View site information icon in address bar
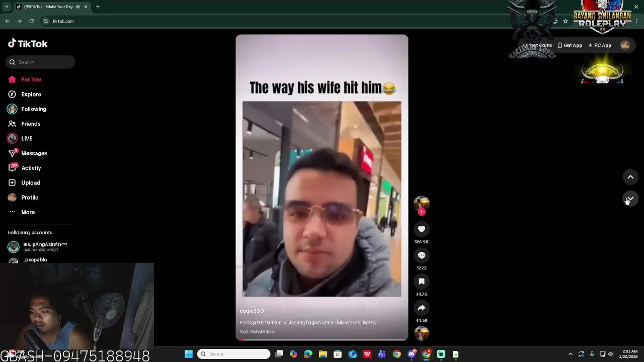644x362 pixels. coord(46,21)
